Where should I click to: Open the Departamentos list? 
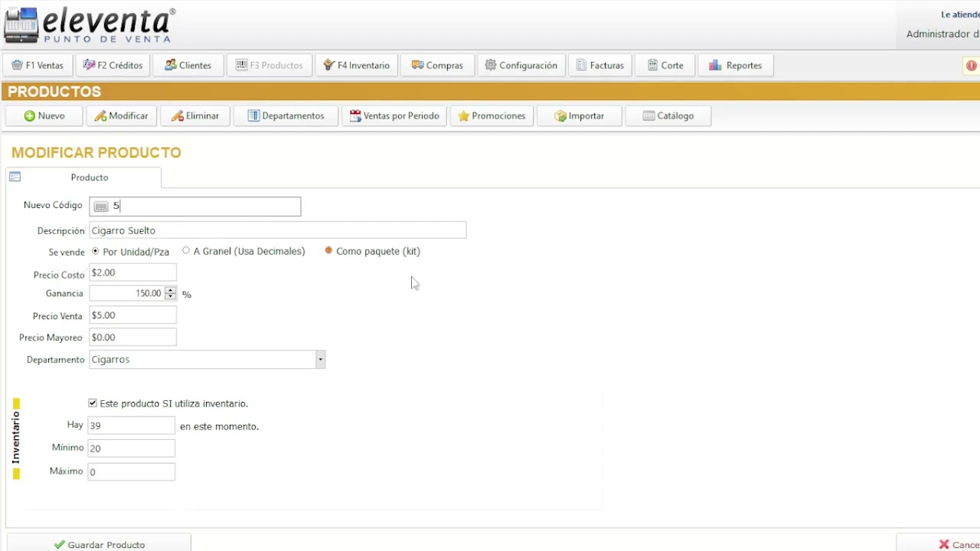[286, 116]
